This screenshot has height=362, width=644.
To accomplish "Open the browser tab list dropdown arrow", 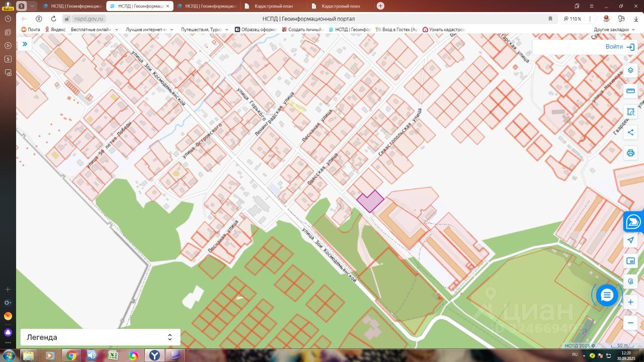I will tap(33, 6).
